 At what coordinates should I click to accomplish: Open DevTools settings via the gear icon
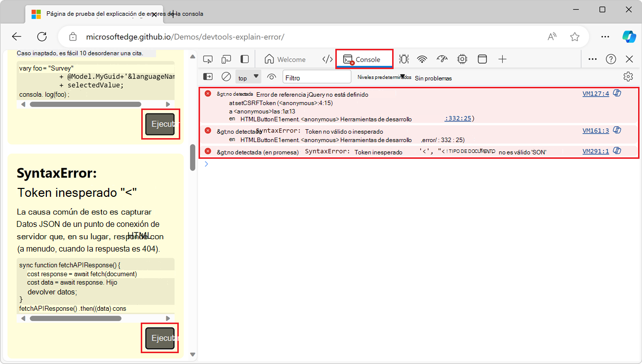628,76
